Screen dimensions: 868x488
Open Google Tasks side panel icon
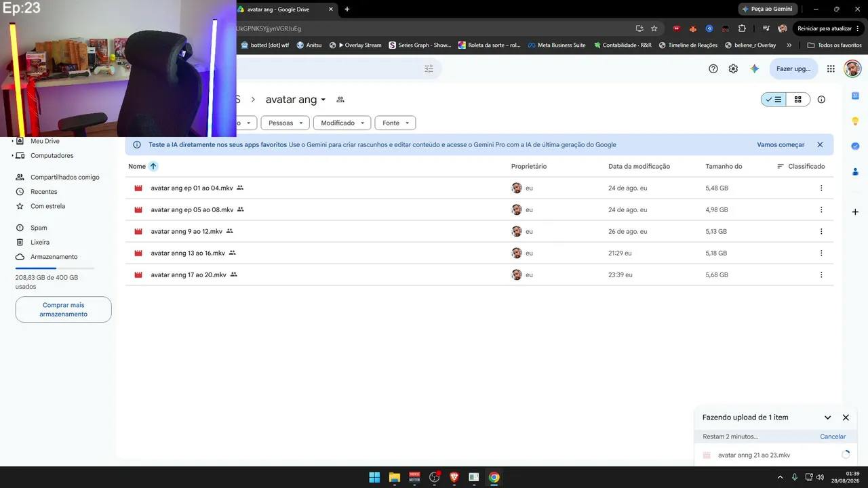855,146
